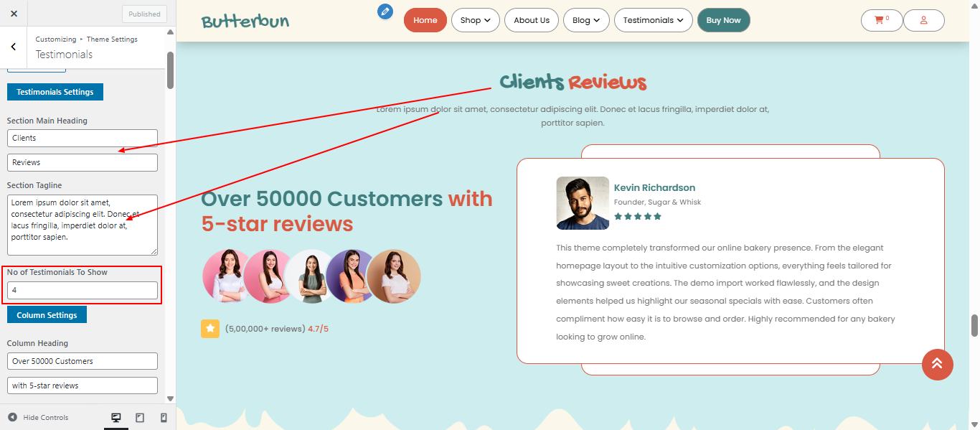980x430 pixels.
Task: Click the user account icon
Action: click(x=923, y=20)
